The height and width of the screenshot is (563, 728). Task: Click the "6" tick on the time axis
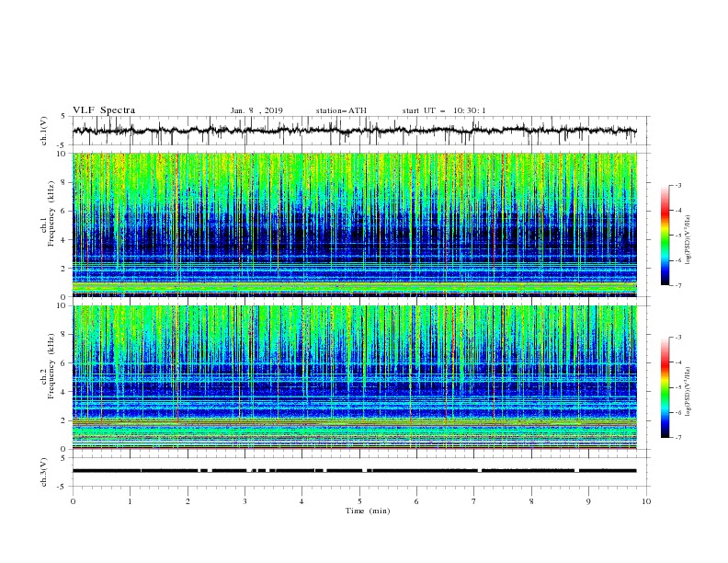pos(416,501)
